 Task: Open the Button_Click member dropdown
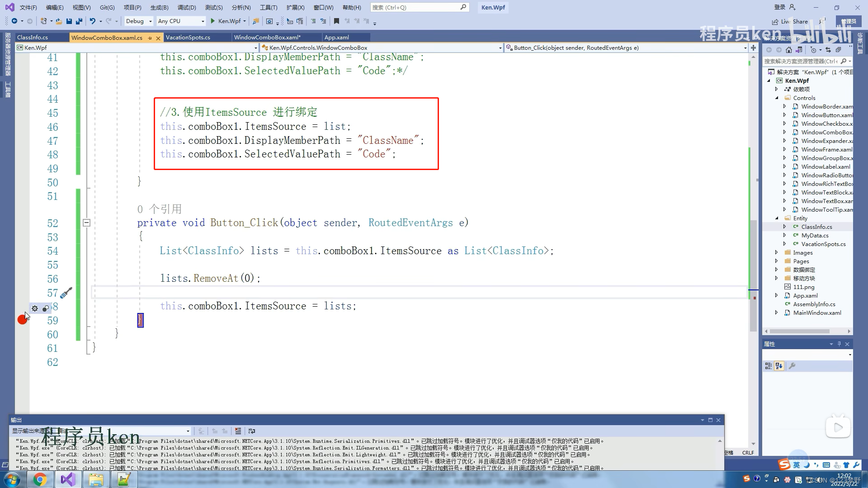pos(627,47)
